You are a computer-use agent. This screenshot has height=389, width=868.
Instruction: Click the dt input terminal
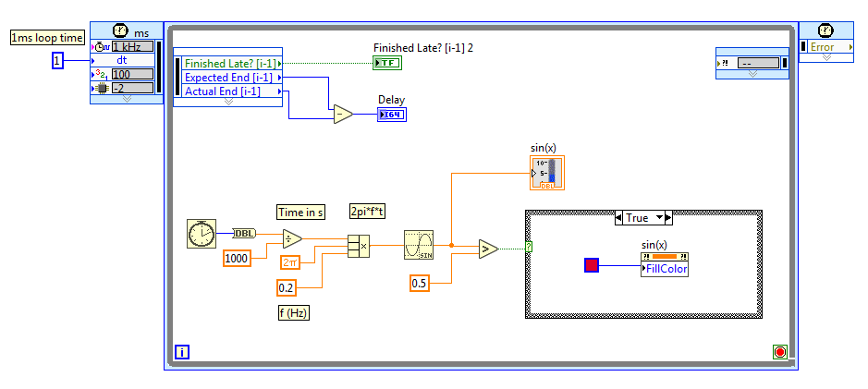tap(122, 60)
